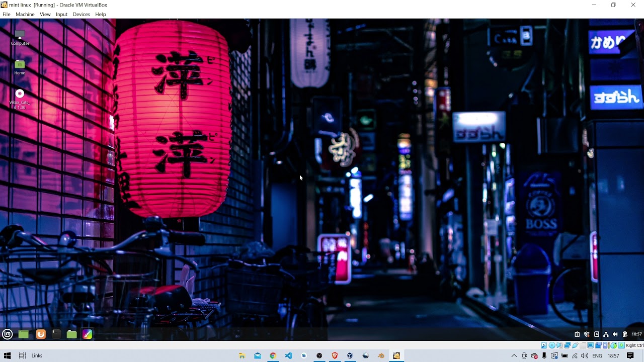Open the Mint sound volume applet

pyautogui.click(x=615, y=334)
